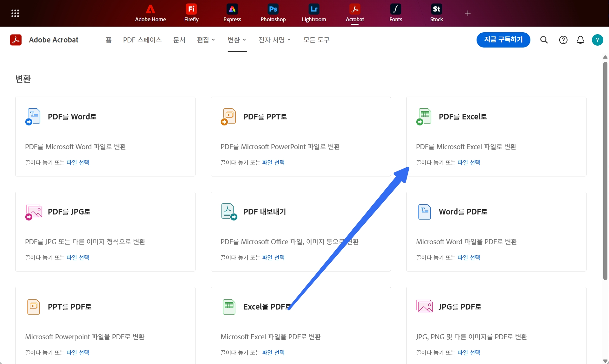Open the 문서 tab
Viewport: 609px width, 364px height.
179,40
